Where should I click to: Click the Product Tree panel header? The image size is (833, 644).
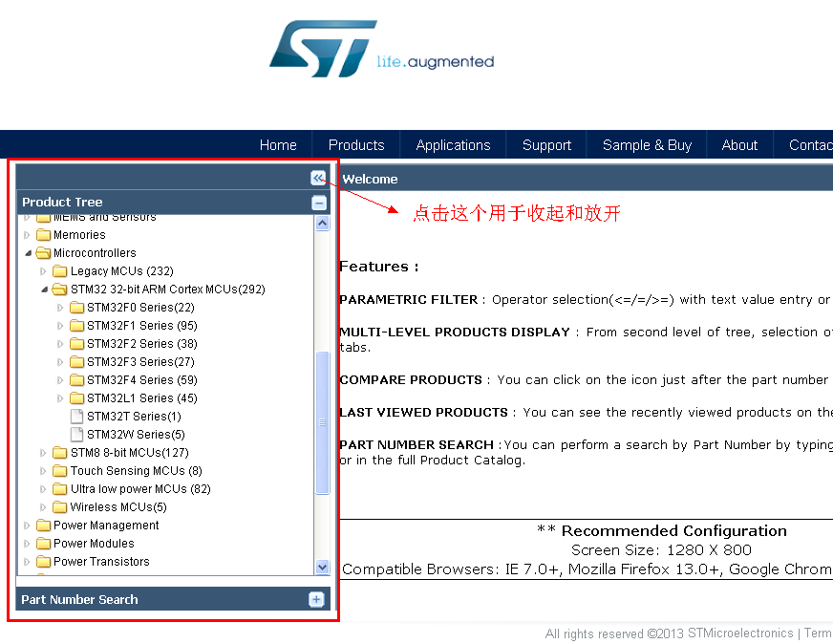173,203
